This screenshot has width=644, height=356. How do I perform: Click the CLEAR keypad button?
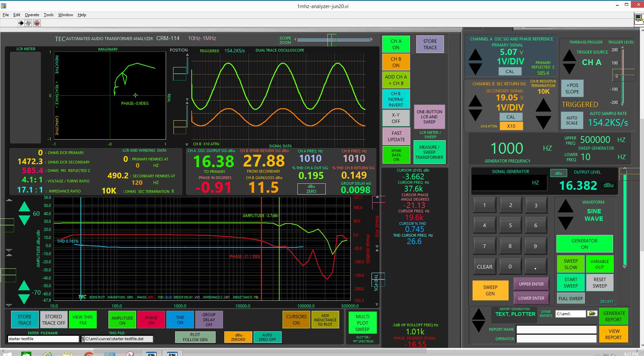tap(484, 267)
